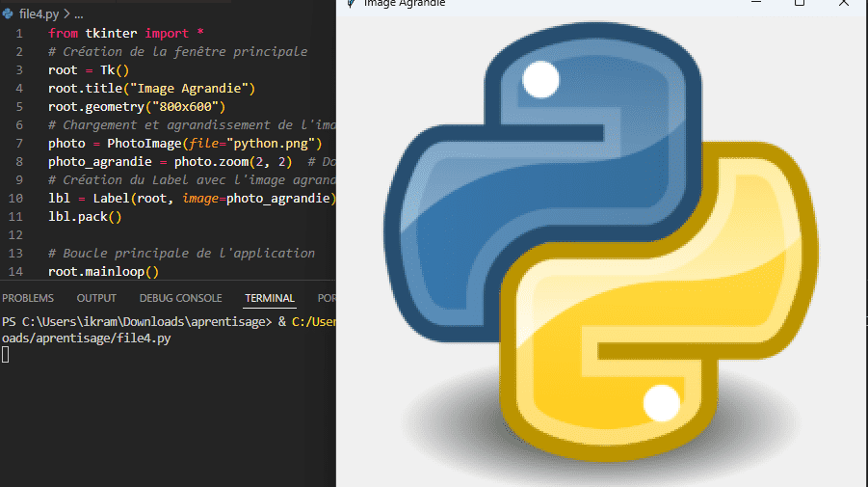Click the 'root = Tk()' code line

point(89,69)
